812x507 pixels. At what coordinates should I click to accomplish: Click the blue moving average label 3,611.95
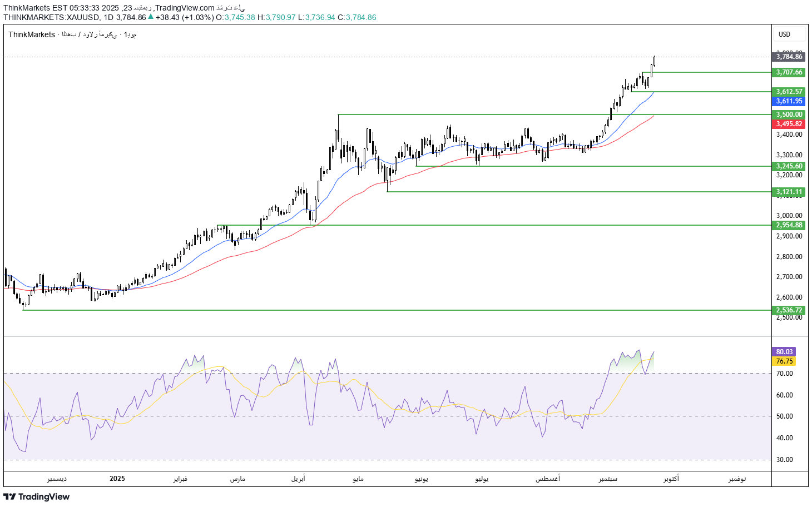(789, 101)
